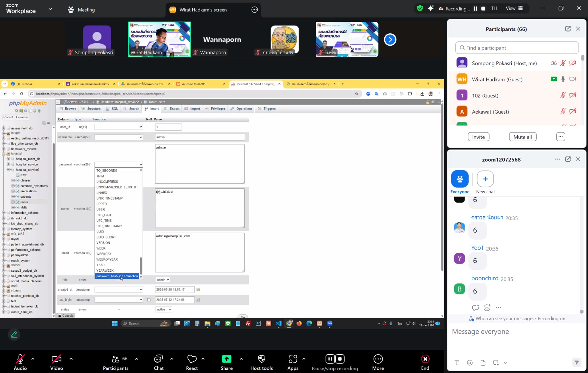Open the React heart icon
This screenshot has width=588, height=373.
[192, 359]
